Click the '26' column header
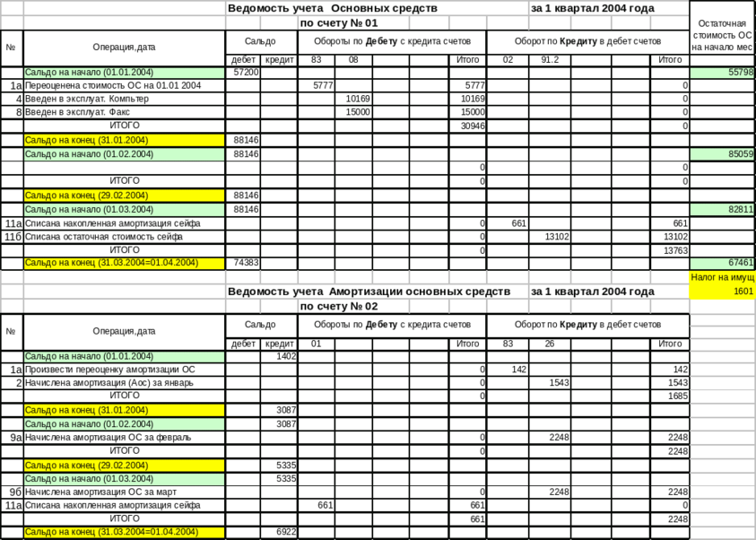The width and height of the screenshot is (756, 540). coord(550,344)
